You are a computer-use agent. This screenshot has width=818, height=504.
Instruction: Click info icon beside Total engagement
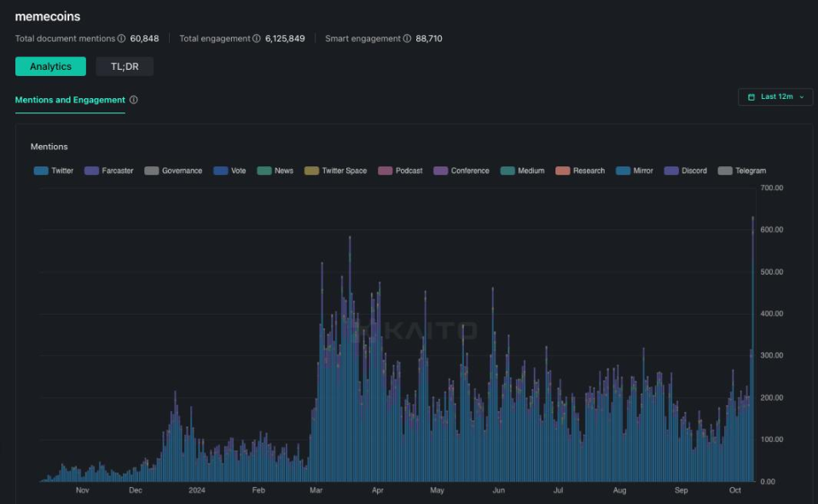click(x=257, y=38)
